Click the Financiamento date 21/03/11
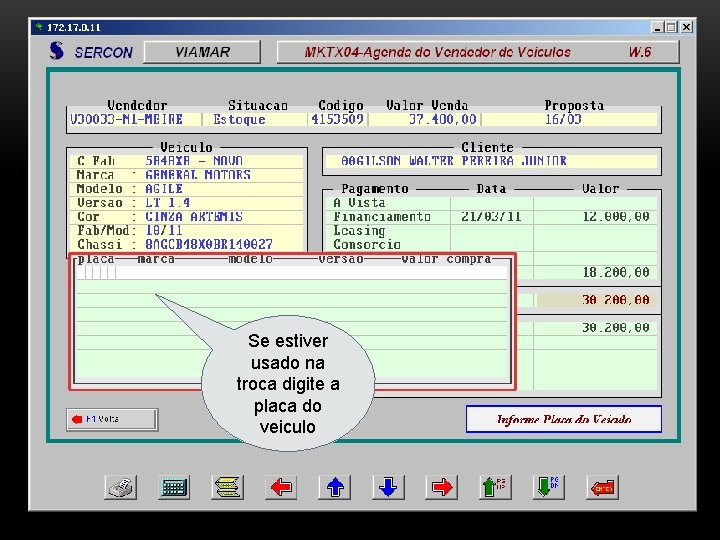The height and width of the screenshot is (540, 720). click(491, 217)
